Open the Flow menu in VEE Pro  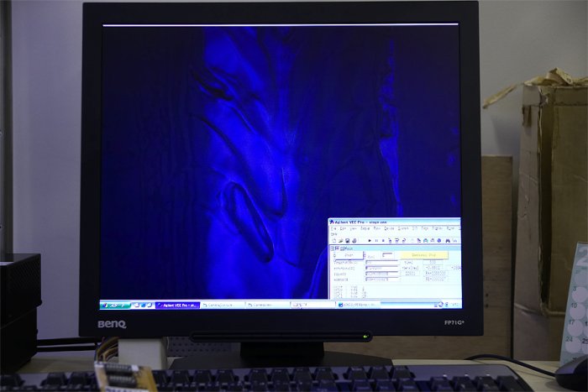[377, 228]
